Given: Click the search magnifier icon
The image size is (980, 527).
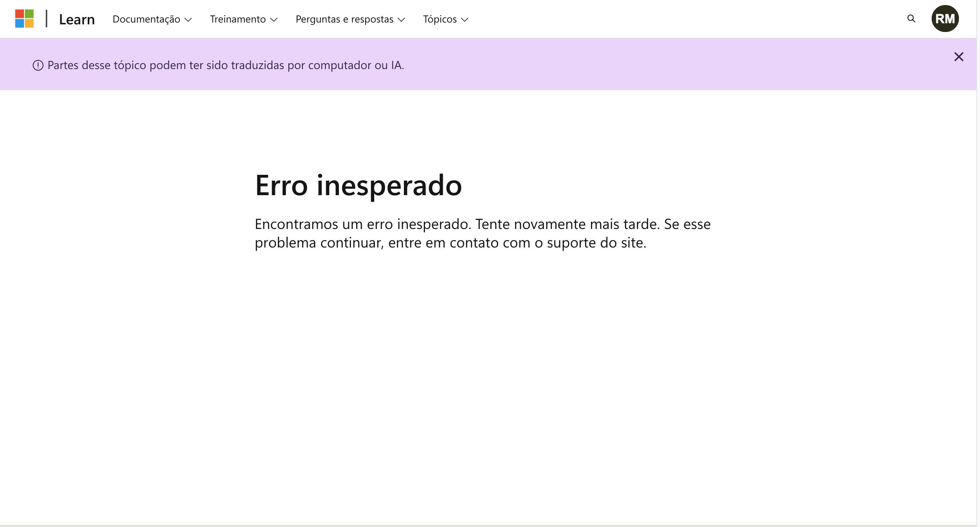Looking at the screenshot, I should coord(911,19).
